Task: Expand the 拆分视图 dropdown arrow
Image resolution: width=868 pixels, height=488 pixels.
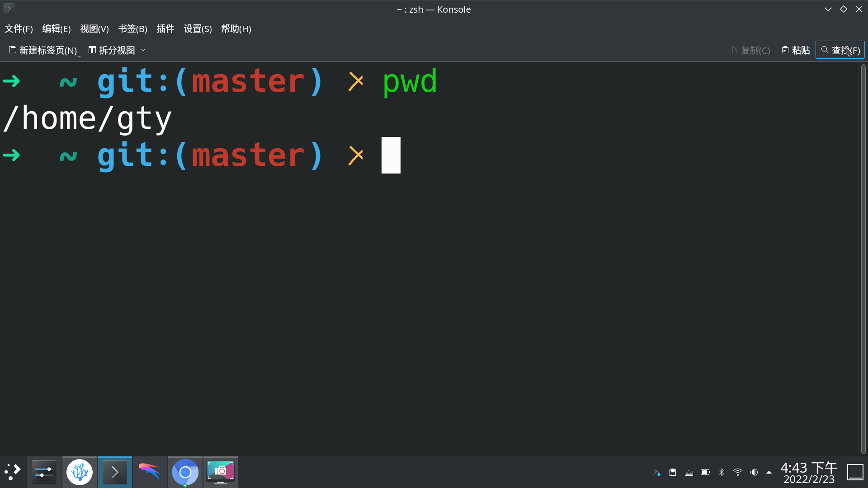Action: click(143, 50)
